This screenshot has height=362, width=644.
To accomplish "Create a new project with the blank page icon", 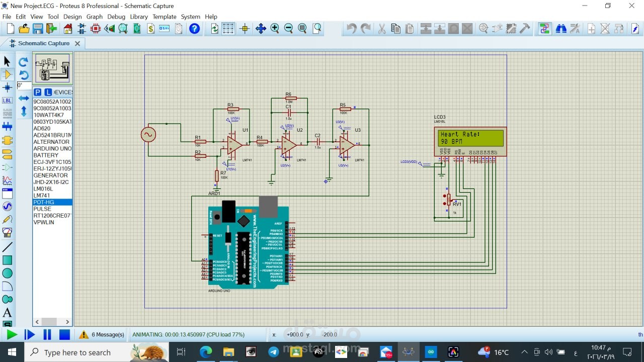I will tap(10, 29).
